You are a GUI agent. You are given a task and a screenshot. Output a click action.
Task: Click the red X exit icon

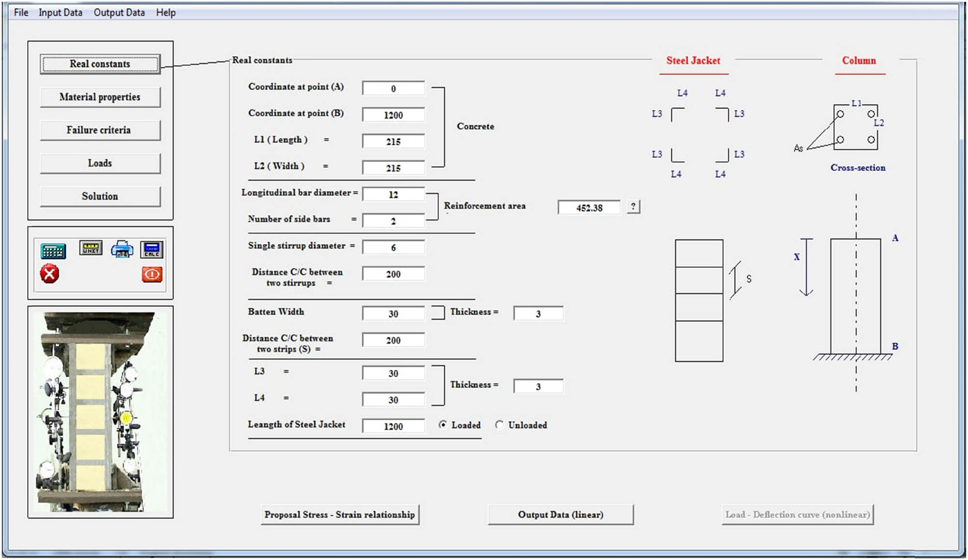49,274
